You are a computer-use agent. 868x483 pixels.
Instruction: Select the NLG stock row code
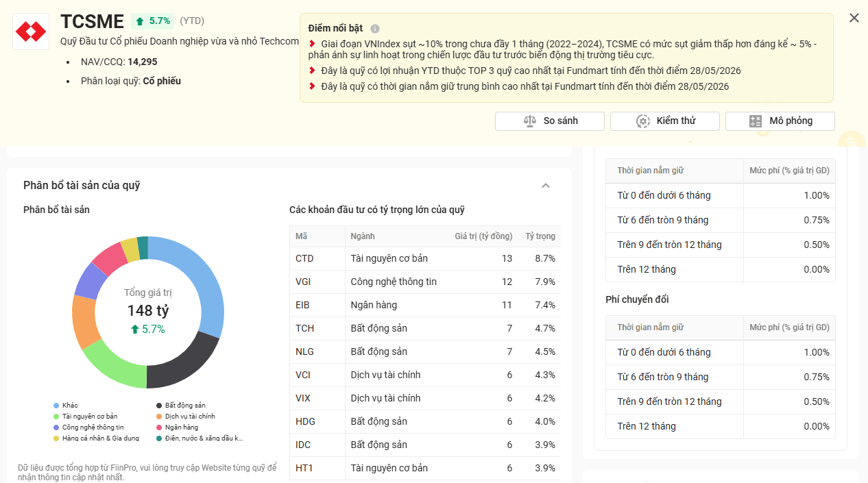[304, 351]
